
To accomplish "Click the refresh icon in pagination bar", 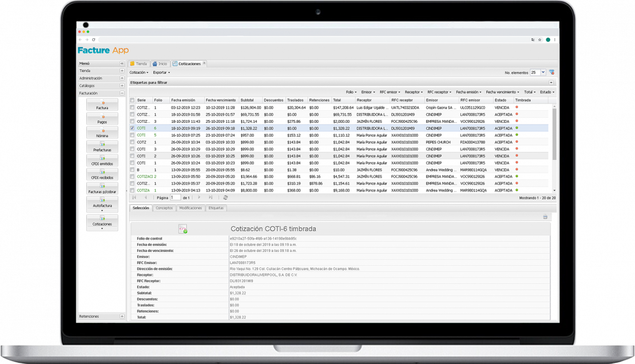I will (x=225, y=197).
